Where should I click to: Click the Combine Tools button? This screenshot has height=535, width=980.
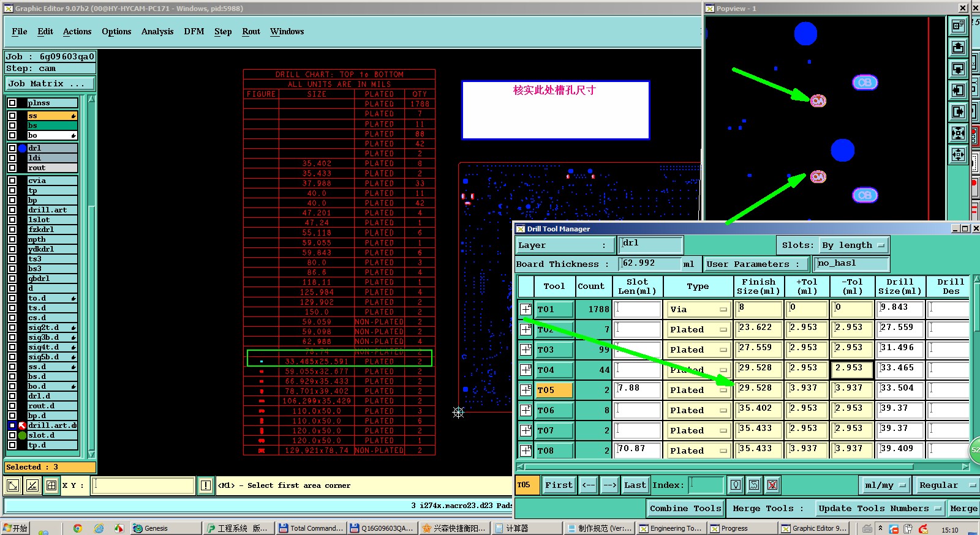coord(685,508)
